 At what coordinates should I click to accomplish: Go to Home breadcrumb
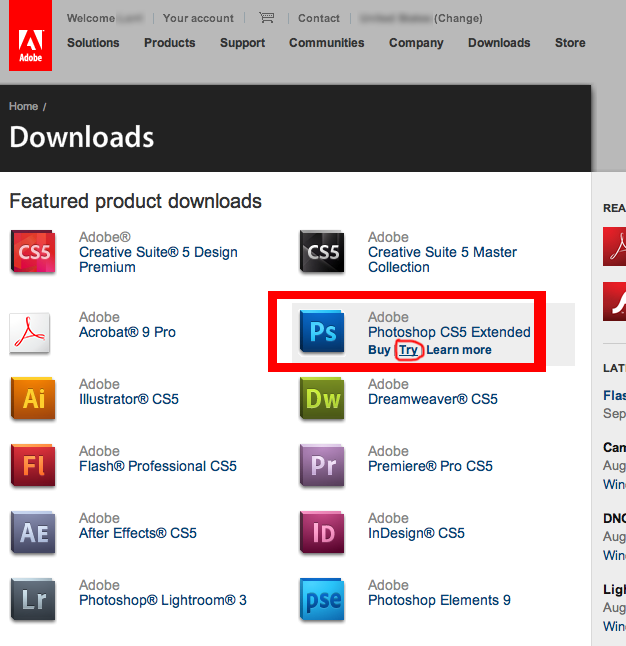pos(23,106)
